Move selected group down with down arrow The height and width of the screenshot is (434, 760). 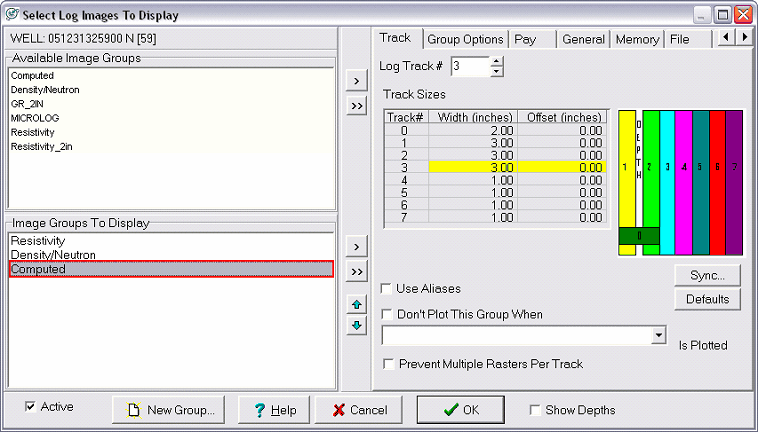click(x=357, y=326)
